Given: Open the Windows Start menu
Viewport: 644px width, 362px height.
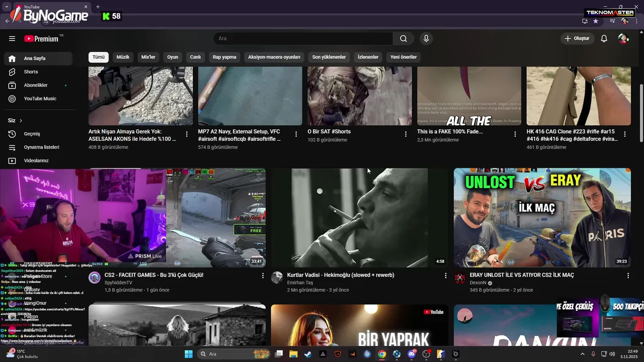Looking at the screenshot, I should point(189,354).
